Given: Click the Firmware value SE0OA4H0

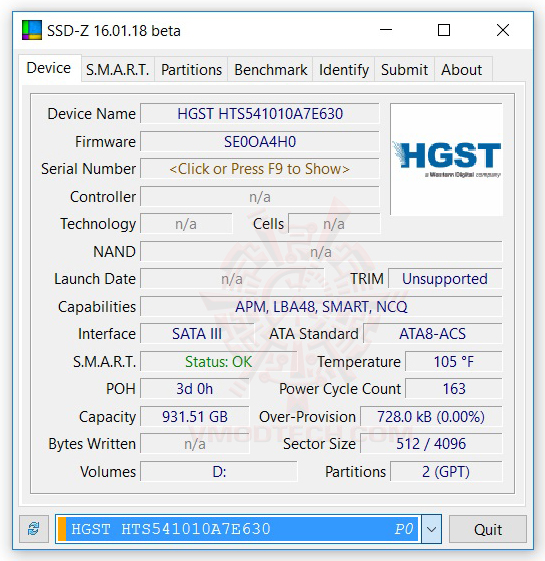Looking at the screenshot, I should tap(260, 142).
